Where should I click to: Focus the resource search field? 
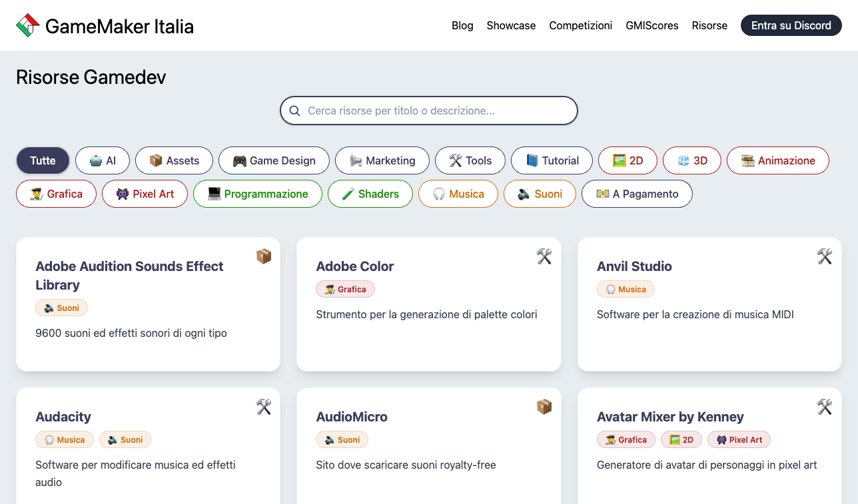point(436,111)
